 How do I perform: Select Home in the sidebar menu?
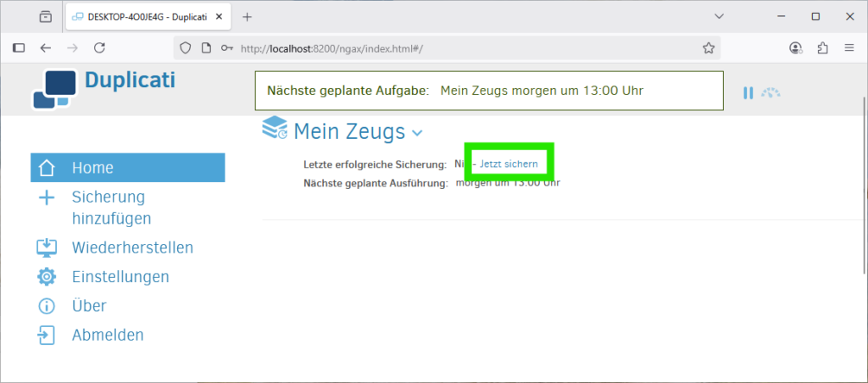click(128, 168)
